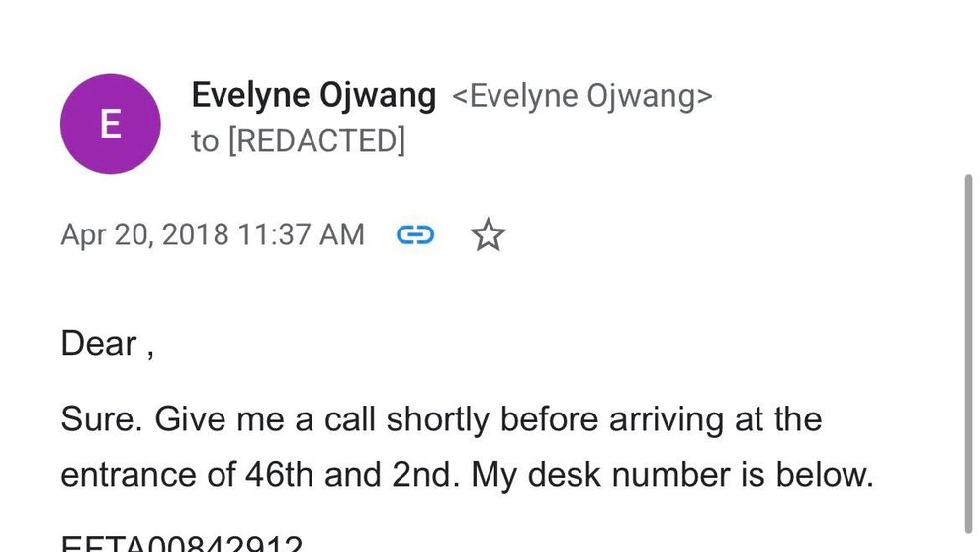Click the word 'to' before recipient
This screenshot has width=980, height=552.
pos(205,141)
